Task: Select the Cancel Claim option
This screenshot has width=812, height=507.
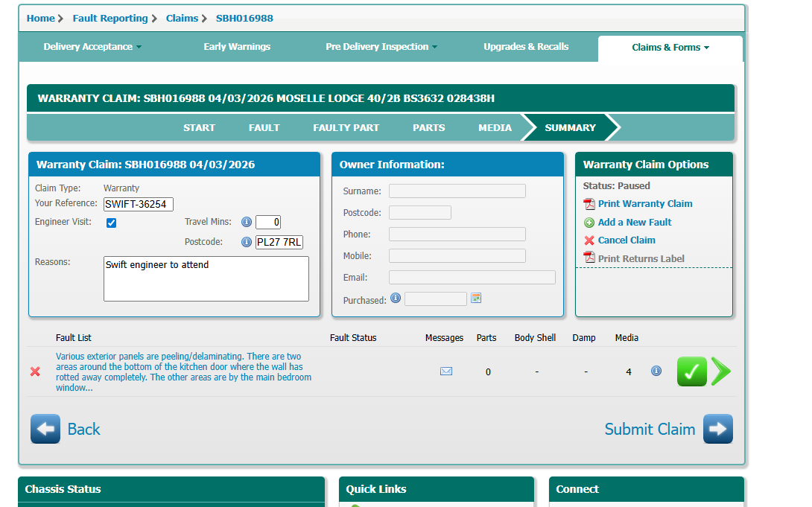Action: [x=626, y=240]
